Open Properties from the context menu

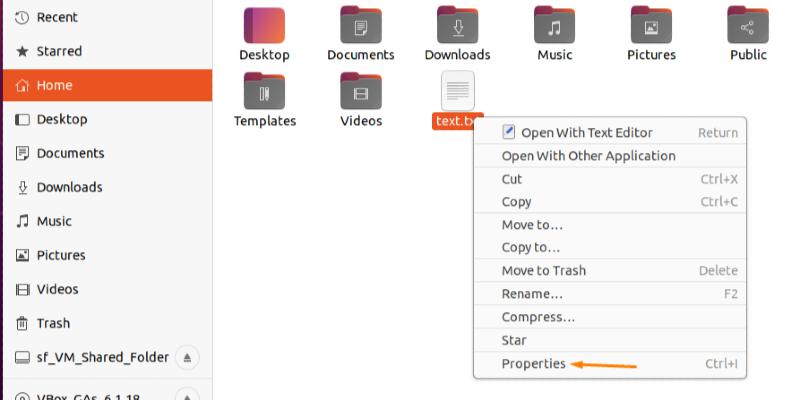[x=610, y=364]
